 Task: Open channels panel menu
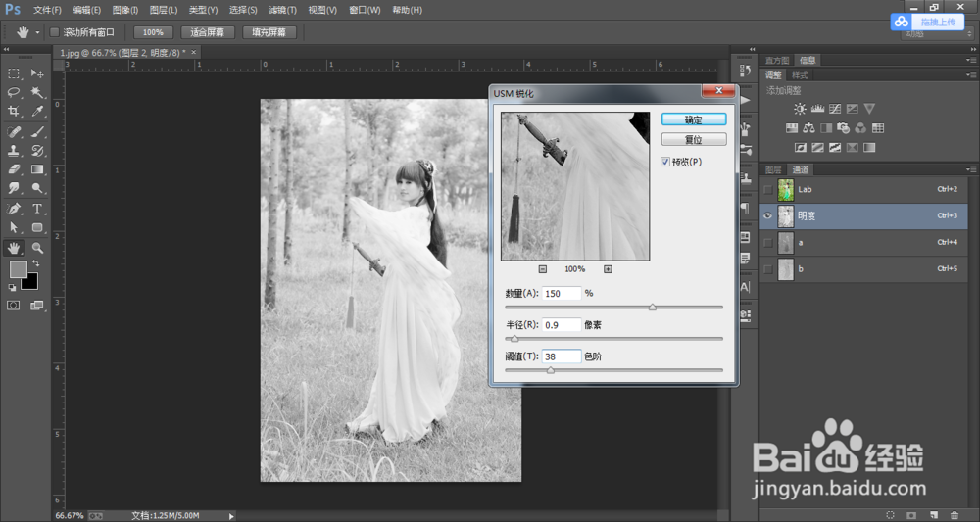[x=970, y=169]
